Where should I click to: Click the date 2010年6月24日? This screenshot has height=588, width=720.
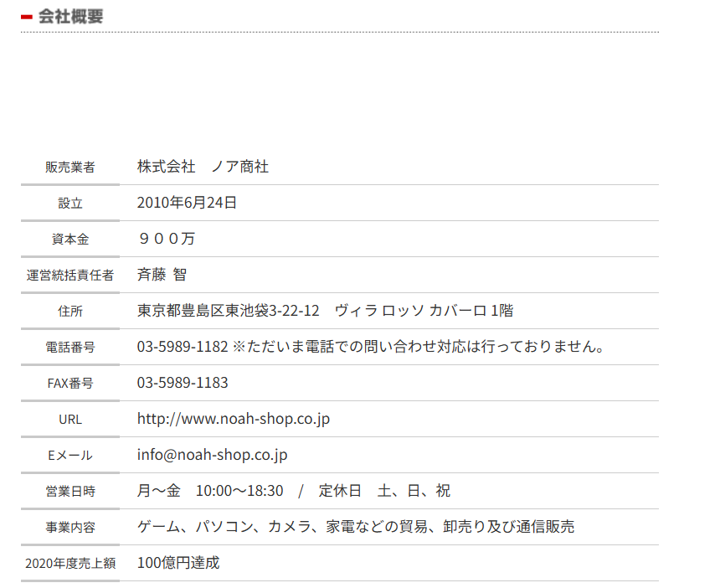pos(187,203)
